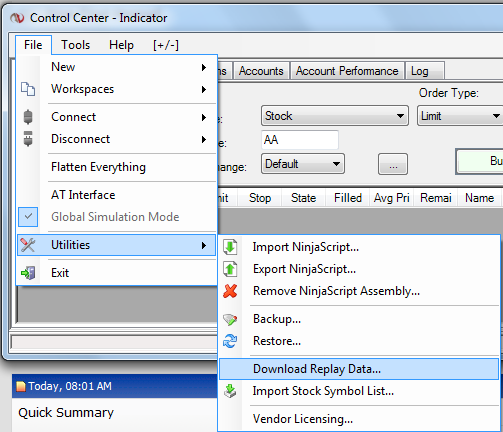This screenshot has height=432, width=503.
Task: Switch to the Log tab
Action: (x=425, y=71)
